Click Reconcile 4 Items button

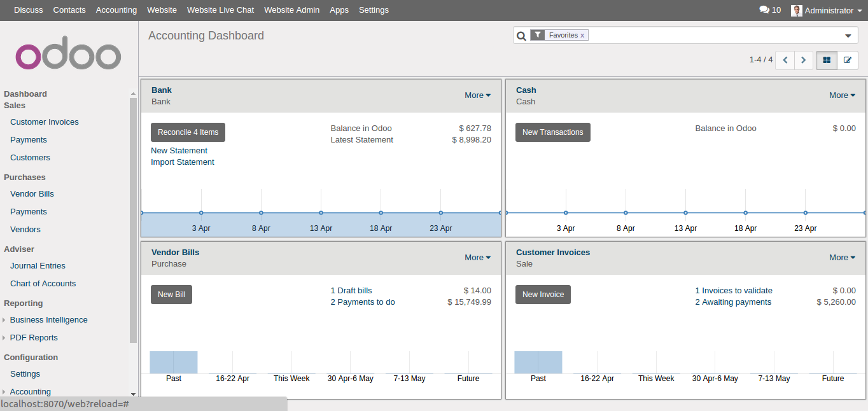coord(188,132)
